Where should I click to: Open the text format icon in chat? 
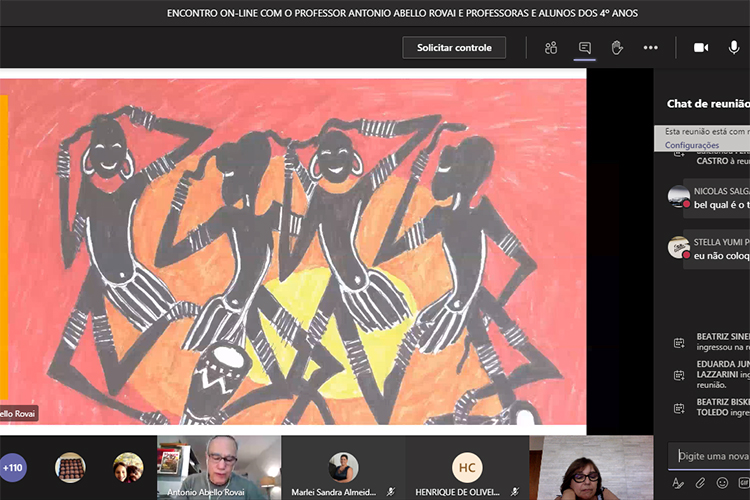pyautogui.click(x=678, y=483)
